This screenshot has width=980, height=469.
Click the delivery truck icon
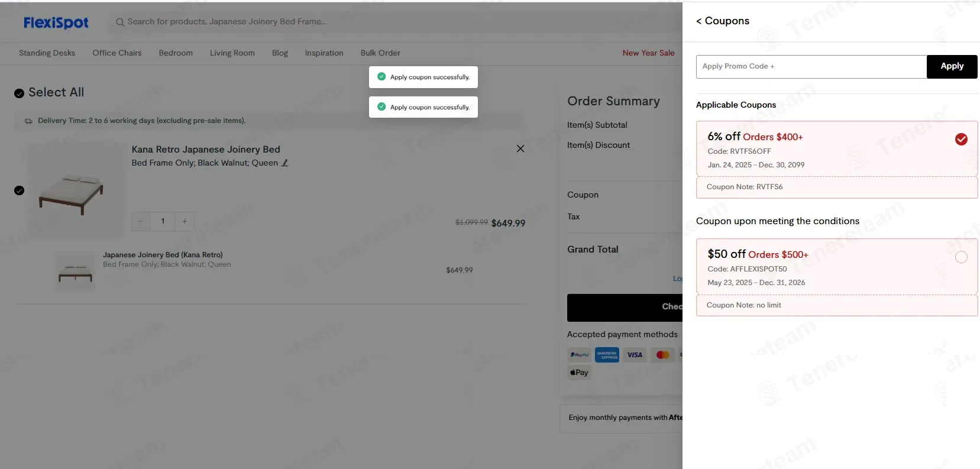click(x=28, y=121)
